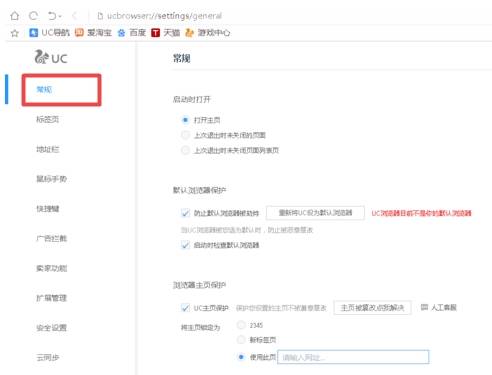The image size is (492, 375).
Task: Open 扩展管理 settings section
Action: point(51,298)
